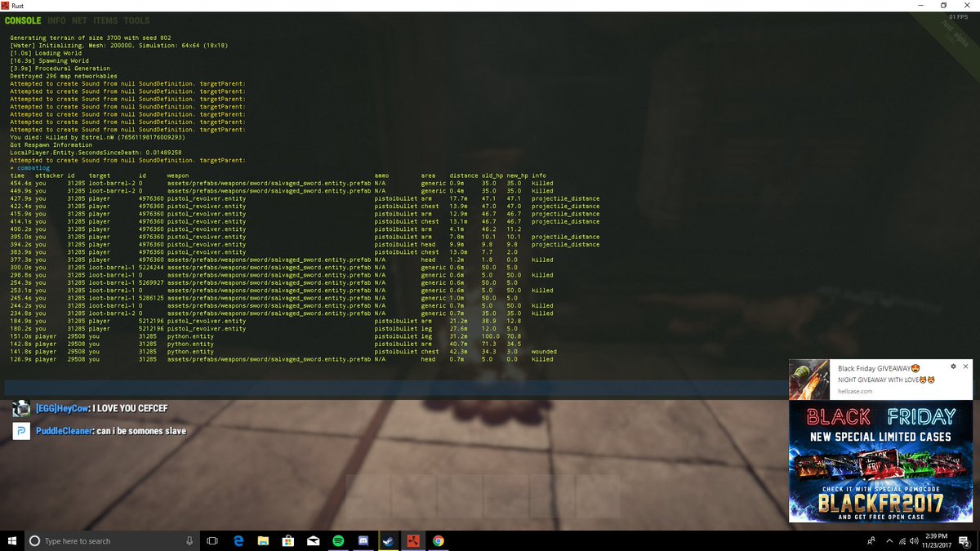980x551 pixels.
Task: Click the console command input field
Action: pos(394,388)
